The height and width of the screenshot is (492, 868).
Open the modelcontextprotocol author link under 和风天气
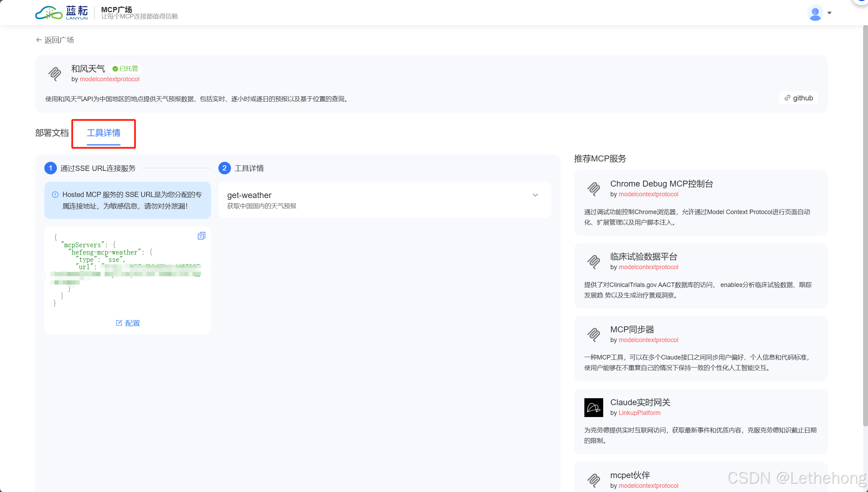point(110,79)
